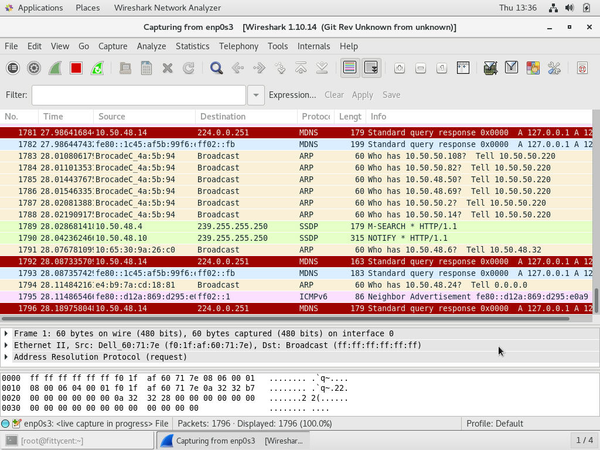Edit display filters toolbar icon

511,68
